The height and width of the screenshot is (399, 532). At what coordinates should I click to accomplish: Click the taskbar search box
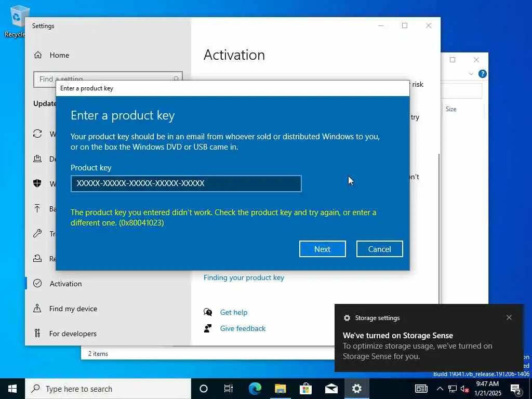pyautogui.click(x=108, y=389)
